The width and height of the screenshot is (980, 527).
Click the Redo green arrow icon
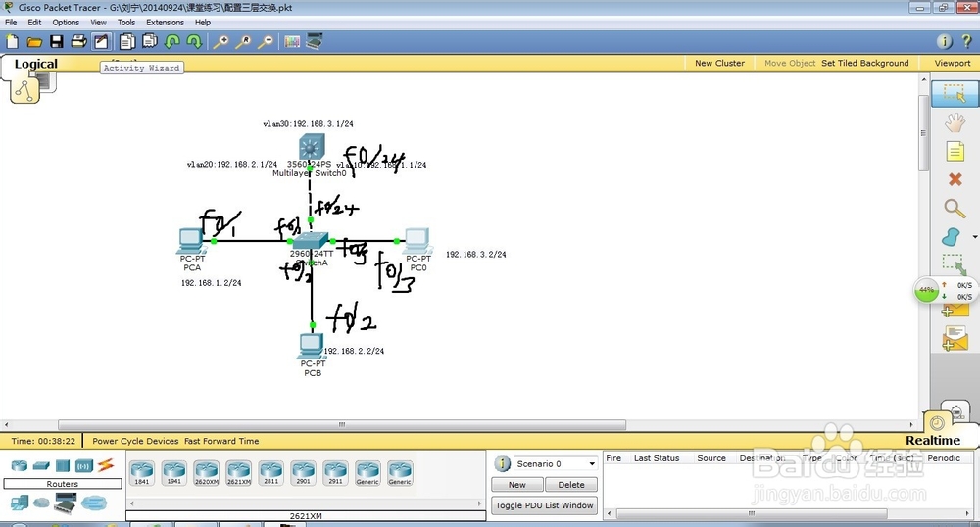pyautogui.click(x=194, y=42)
